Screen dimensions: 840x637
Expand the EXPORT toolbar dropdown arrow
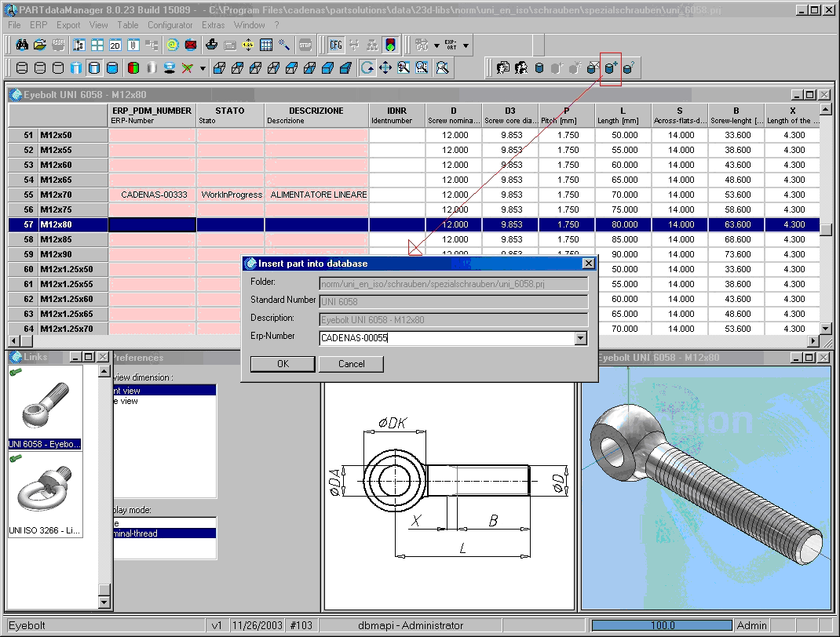pos(466,45)
